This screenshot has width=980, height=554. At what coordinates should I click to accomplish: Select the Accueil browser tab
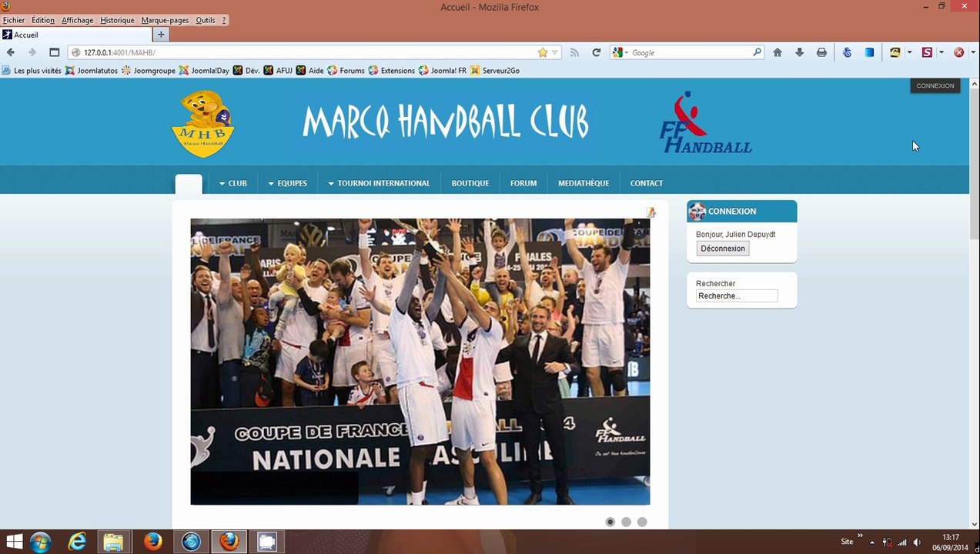coord(76,35)
